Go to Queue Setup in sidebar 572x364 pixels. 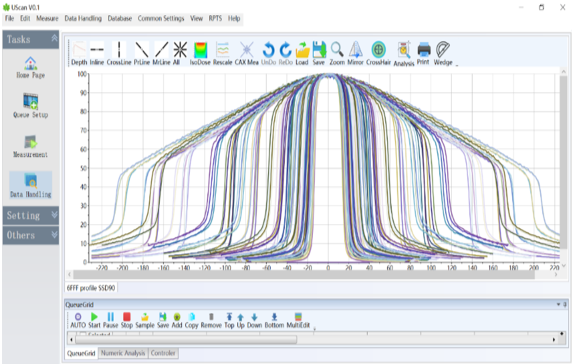(31, 106)
